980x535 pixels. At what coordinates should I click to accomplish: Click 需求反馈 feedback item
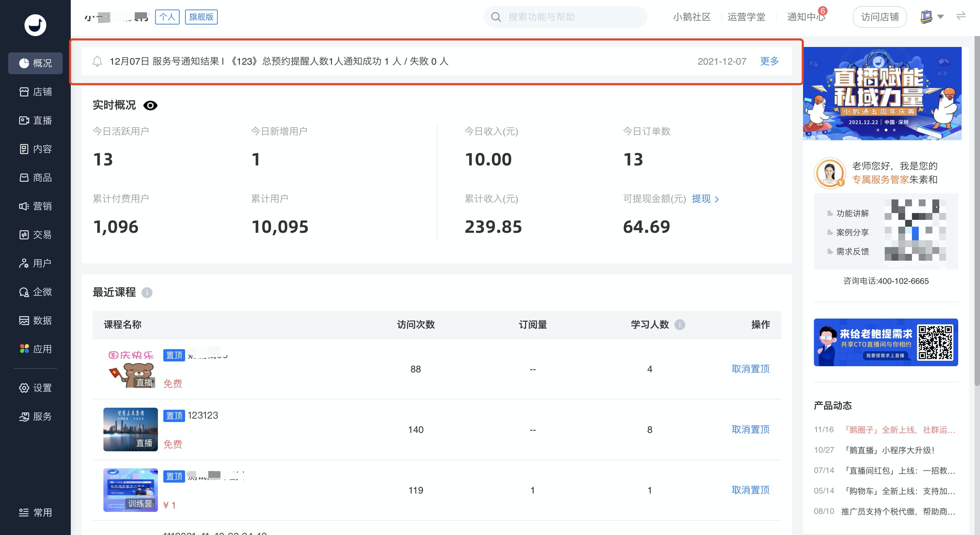852,251
